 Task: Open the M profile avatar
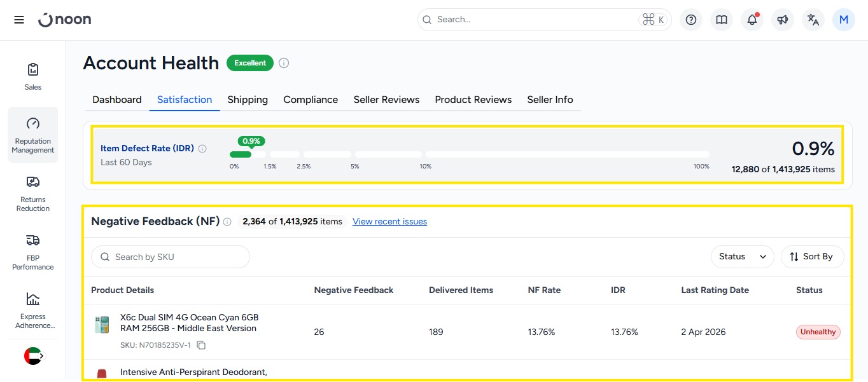coord(844,20)
